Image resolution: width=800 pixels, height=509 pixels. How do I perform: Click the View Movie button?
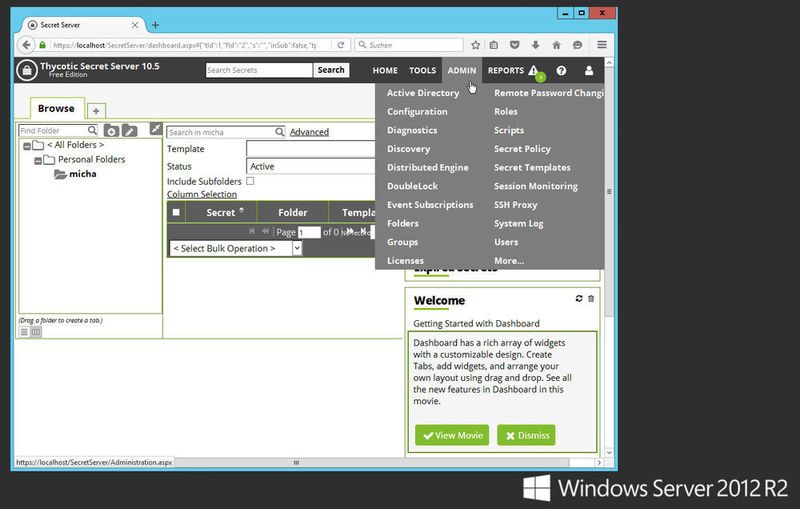[x=452, y=435]
